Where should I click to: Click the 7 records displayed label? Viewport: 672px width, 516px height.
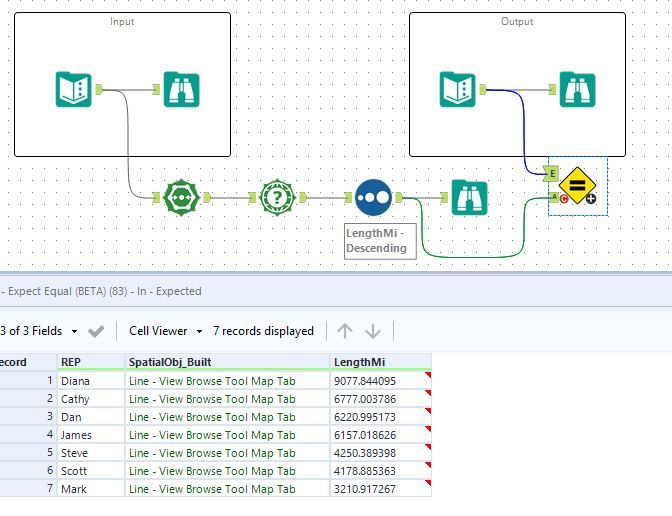pos(263,331)
